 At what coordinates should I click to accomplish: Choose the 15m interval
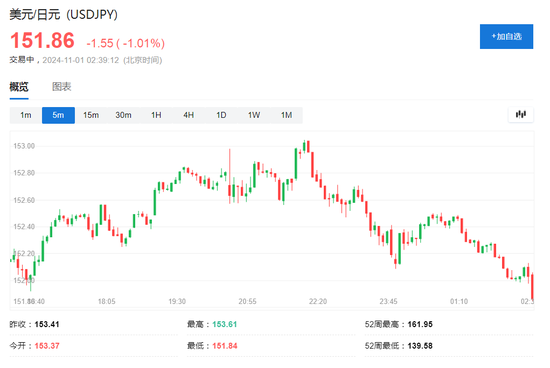coord(91,115)
